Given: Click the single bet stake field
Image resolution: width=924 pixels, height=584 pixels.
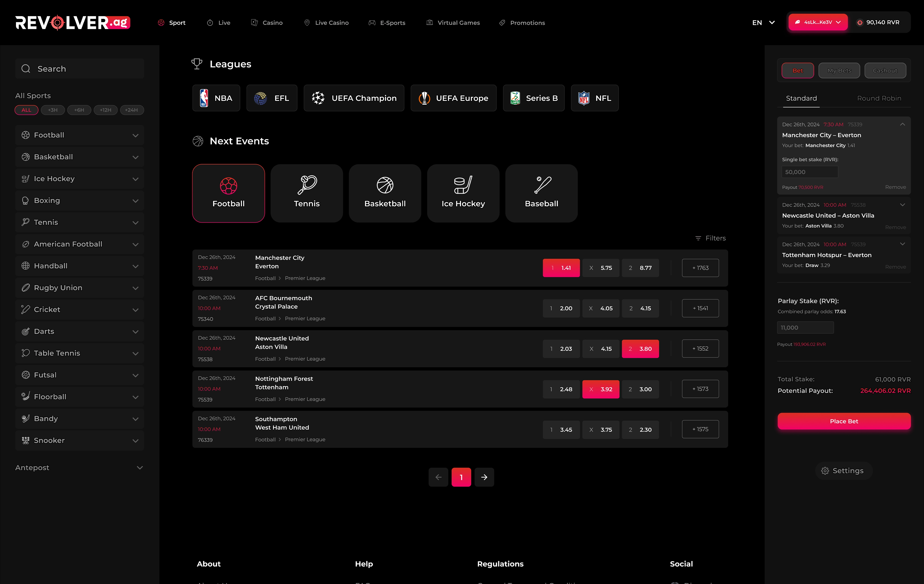Looking at the screenshot, I should point(810,172).
